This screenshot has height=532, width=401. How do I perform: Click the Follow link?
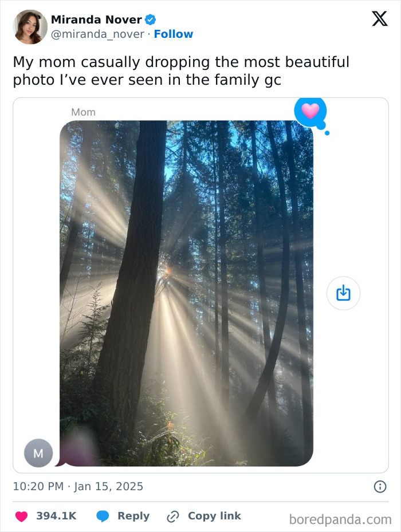click(174, 34)
